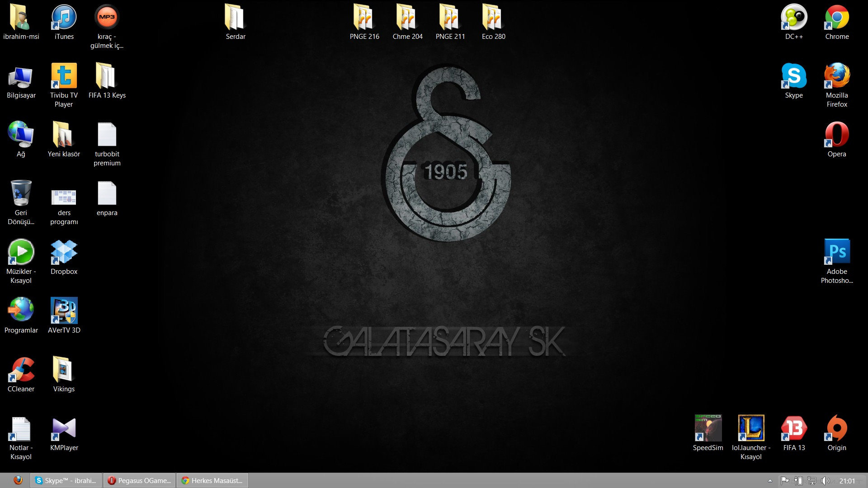Switch to Skype window in taskbar
Viewport: 868px width, 488px height.
coord(66,480)
